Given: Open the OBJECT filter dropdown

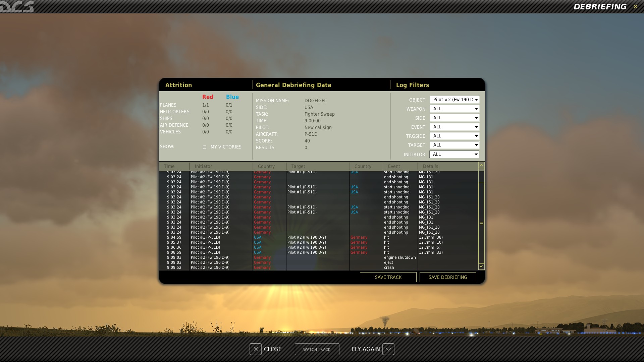Looking at the screenshot, I should pos(454,100).
